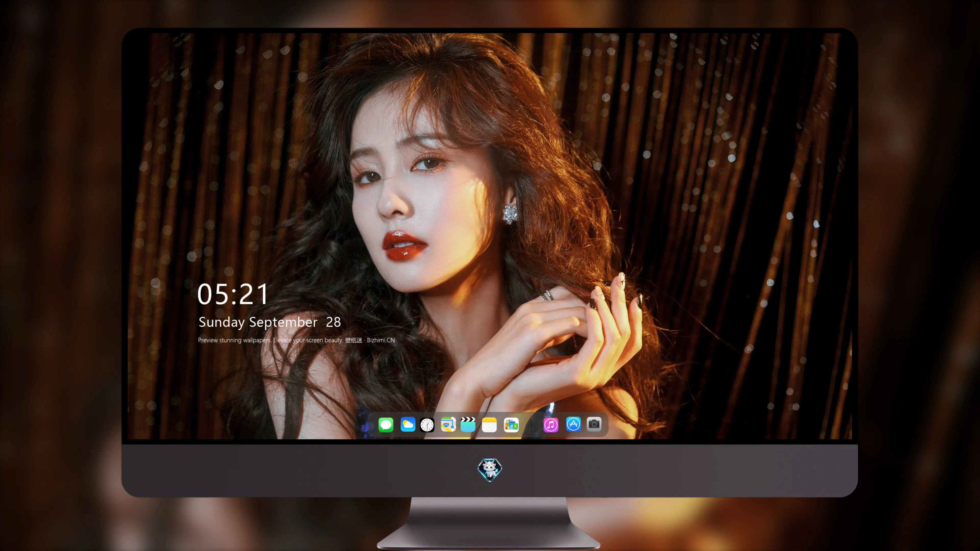Open the Camera app in the dock
Screen dimensions: 980x551
click(594, 424)
